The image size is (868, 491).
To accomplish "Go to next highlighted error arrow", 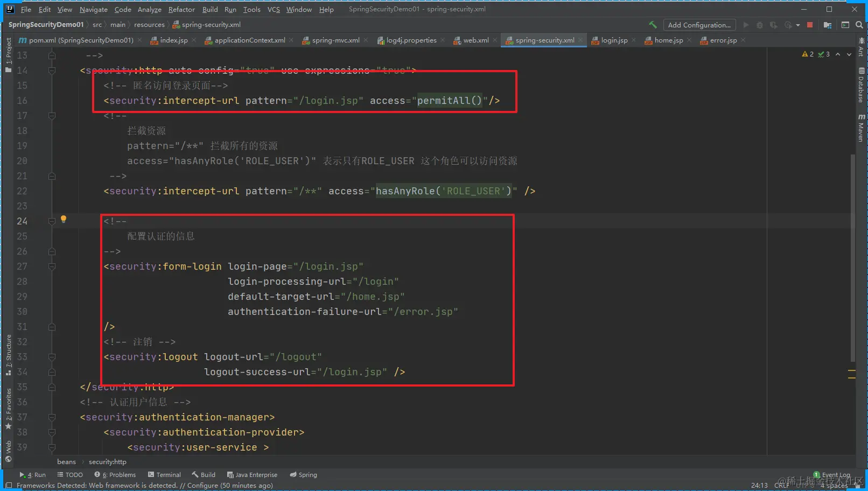I will [x=849, y=54].
